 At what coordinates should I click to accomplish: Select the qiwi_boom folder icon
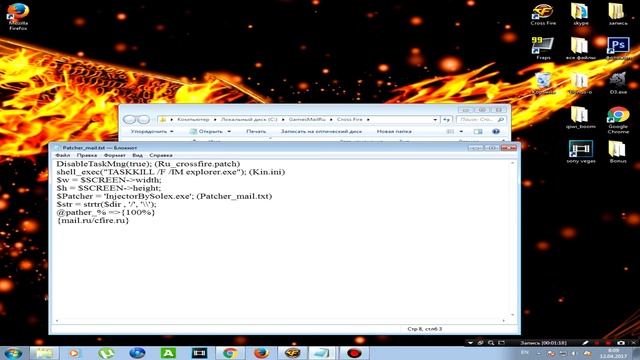coord(580,118)
